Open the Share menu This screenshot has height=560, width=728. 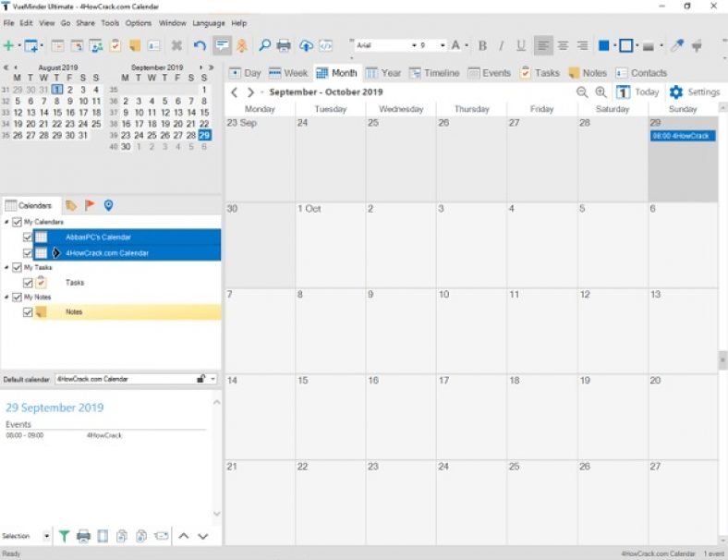85,23
